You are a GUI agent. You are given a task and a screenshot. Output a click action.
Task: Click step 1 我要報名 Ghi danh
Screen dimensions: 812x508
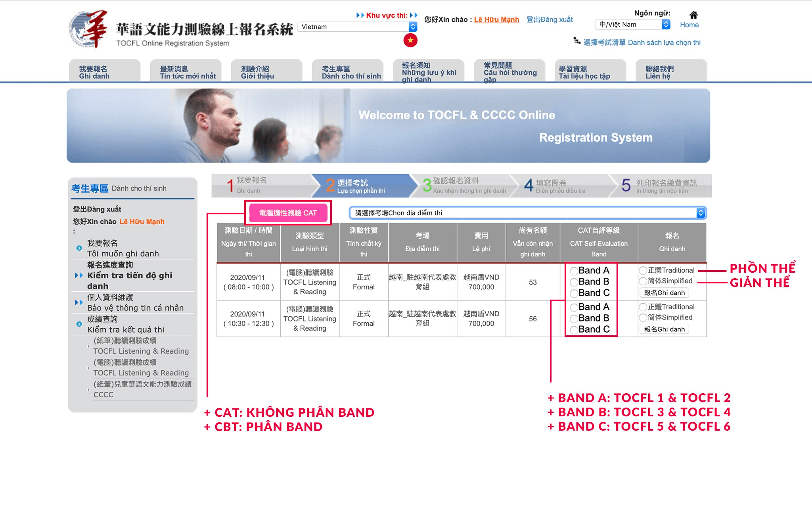click(x=262, y=185)
